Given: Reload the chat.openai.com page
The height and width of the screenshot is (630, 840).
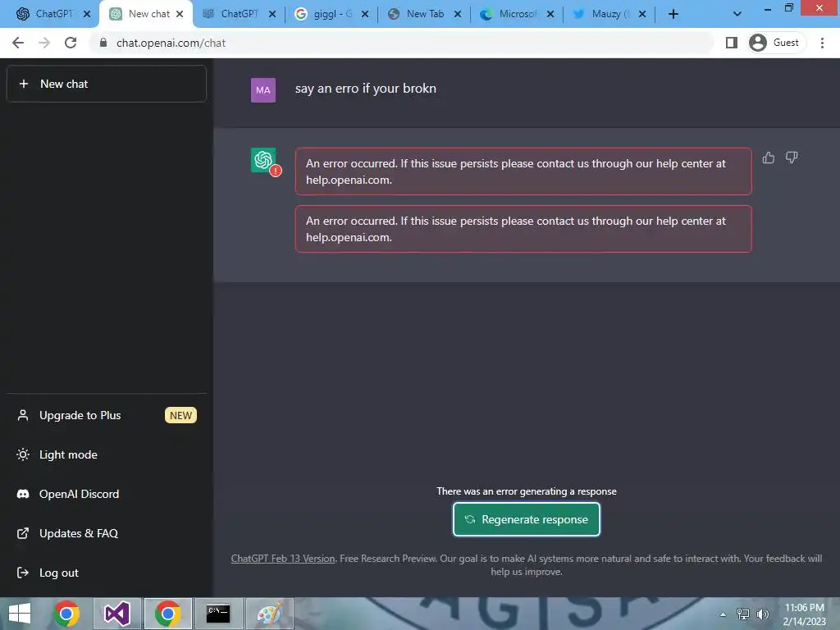Looking at the screenshot, I should pos(71,43).
